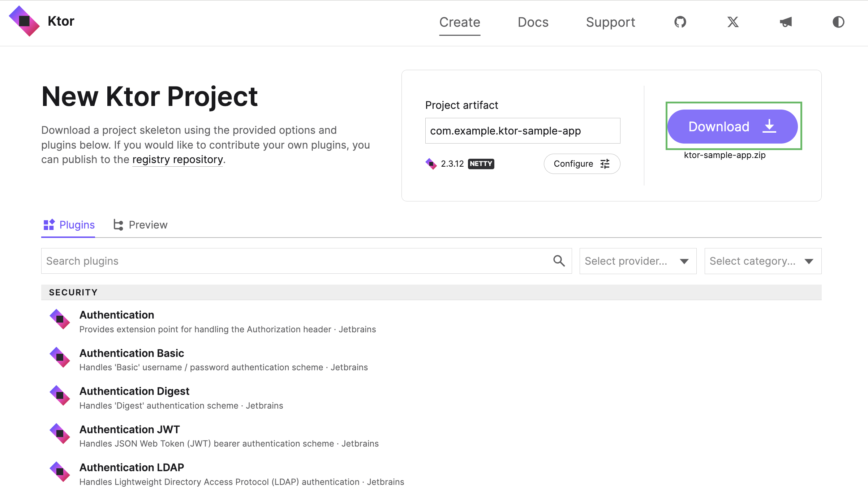
Task: Click the Support menu item
Action: click(x=610, y=22)
